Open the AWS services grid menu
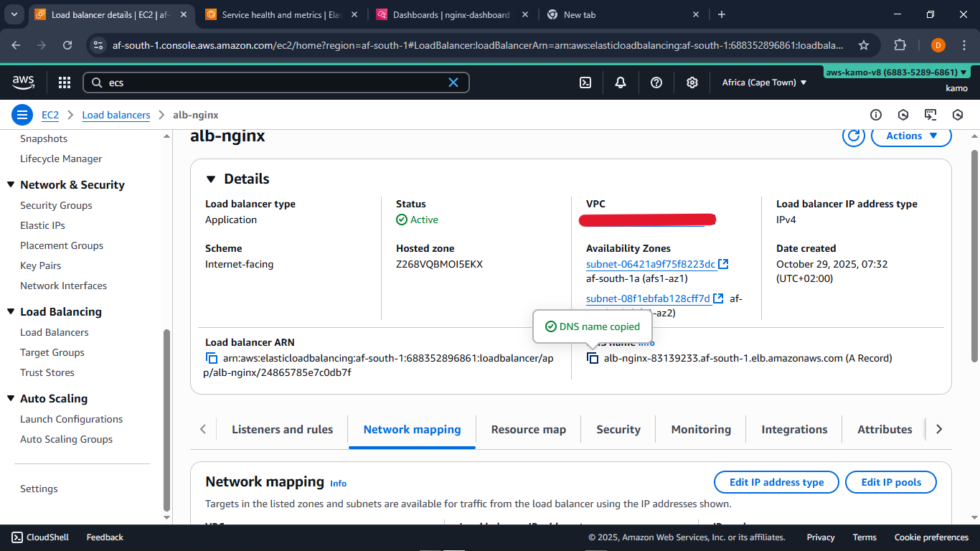This screenshot has height=551, width=980. point(65,83)
